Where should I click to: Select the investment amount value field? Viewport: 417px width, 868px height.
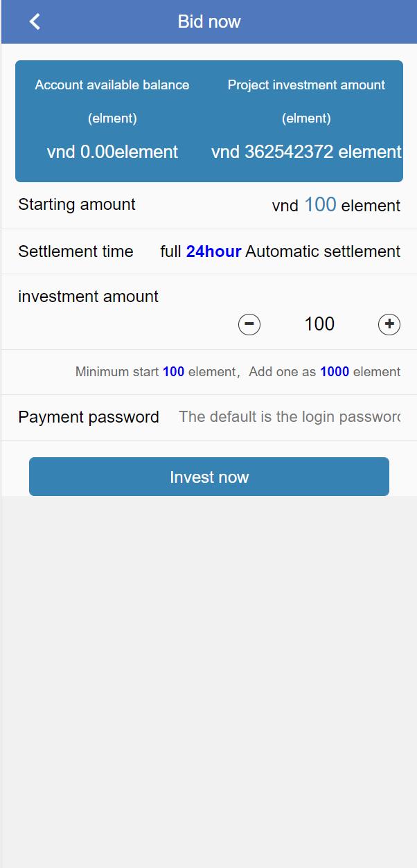point(319,324)
